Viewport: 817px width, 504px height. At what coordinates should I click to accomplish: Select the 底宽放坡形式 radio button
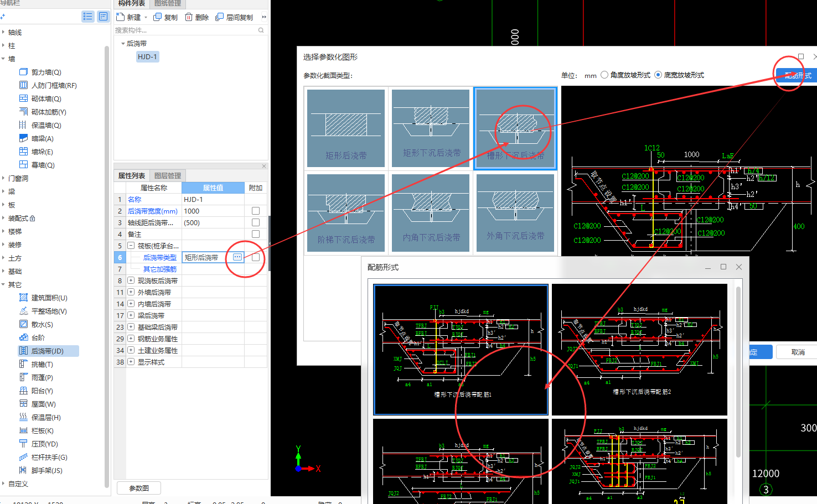(658, 75)
